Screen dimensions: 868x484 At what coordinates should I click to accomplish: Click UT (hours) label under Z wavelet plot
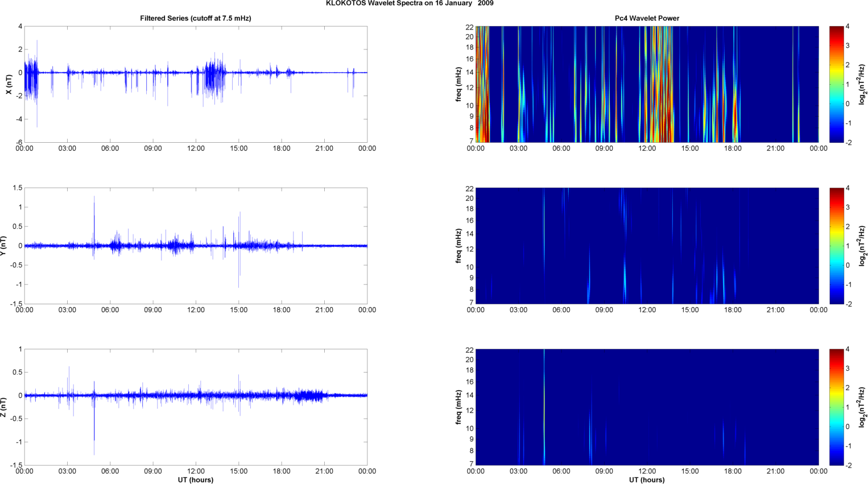pos(647,480)
